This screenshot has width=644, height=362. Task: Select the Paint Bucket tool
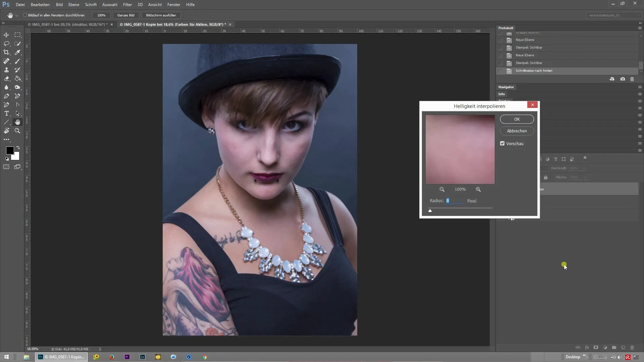point(17,78)
